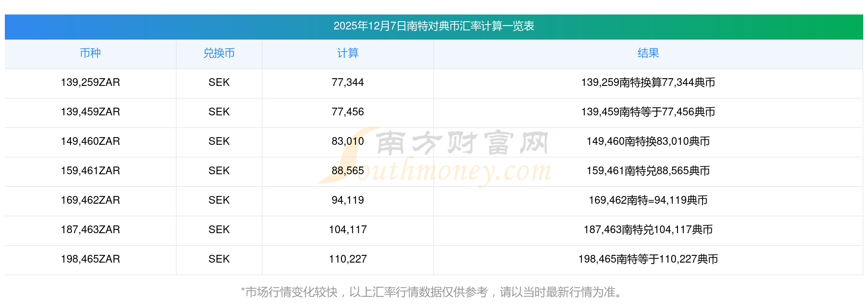Select the 结果 column header
Viewport: 868px width, 307px height.
click(648, 53)
